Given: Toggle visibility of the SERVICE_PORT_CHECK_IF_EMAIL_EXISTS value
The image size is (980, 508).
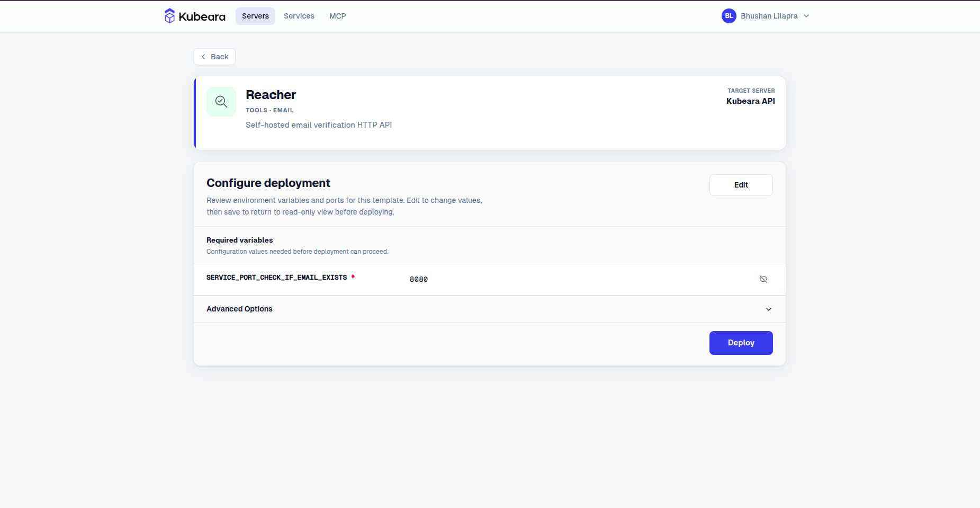Looking at the screenshot, I should click(763, 279).
